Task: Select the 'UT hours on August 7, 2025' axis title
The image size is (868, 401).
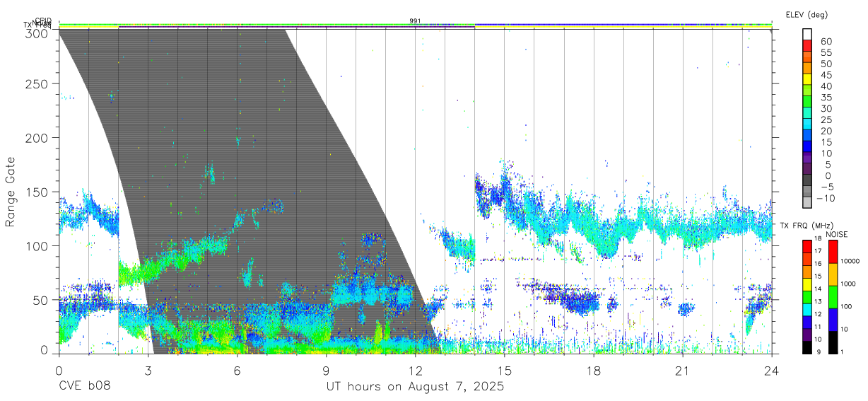Action: pos(415,387)
